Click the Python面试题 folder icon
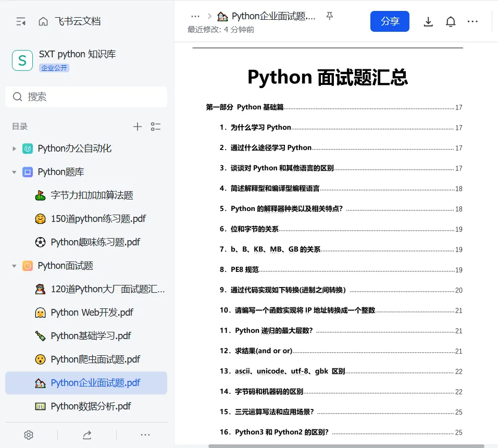 click(28, 266)
